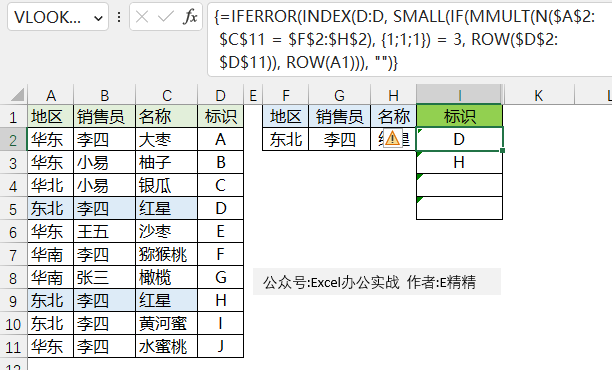The image size is (612, 370).
Task: Click cell A7 containing 华南
Action: [51, 254]
